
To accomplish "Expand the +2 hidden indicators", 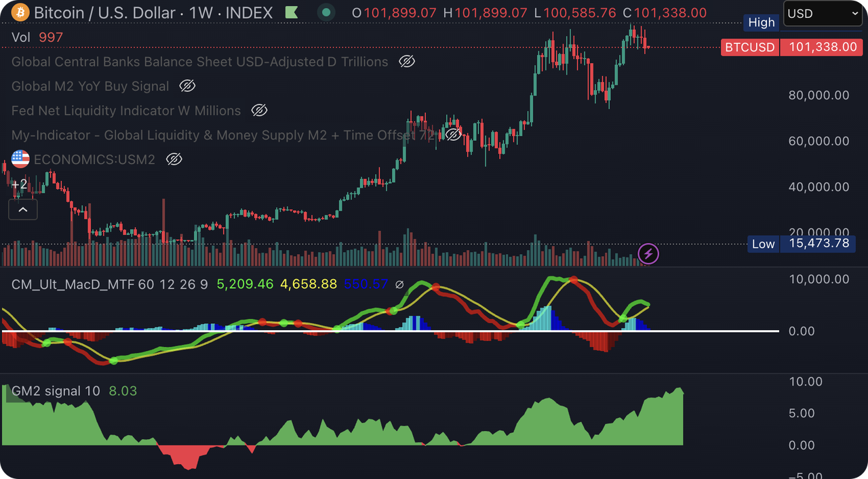I will point(19,184).
